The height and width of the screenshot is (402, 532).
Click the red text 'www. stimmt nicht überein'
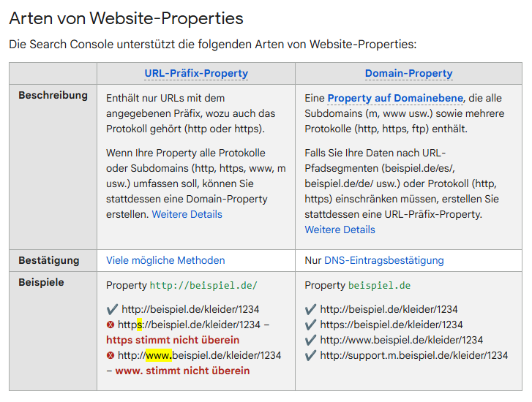click(x=182, y=371)
